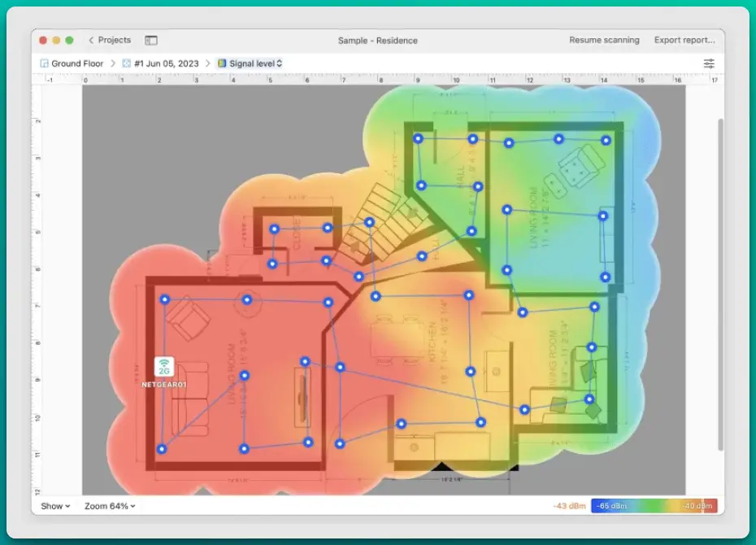Open the Zoom 64% dropdown
The width and height of the screenshot is (756, 545).
tap(108, 506)
